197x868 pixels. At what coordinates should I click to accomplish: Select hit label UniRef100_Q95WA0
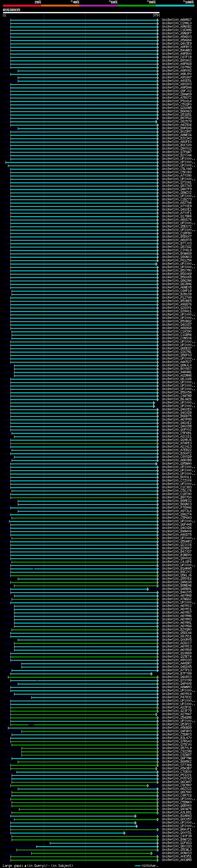(177, 464)
